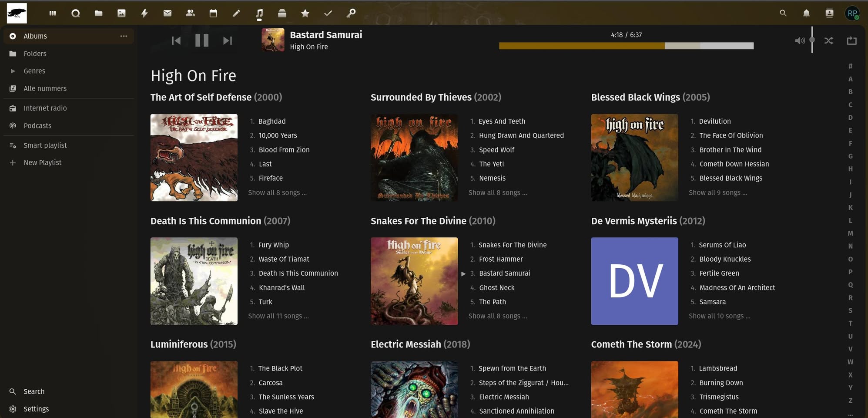Expand Show all 9 songs for Blessed Black Wings
The width and height of the screenshot is (868, 418).
pos(718,192)
